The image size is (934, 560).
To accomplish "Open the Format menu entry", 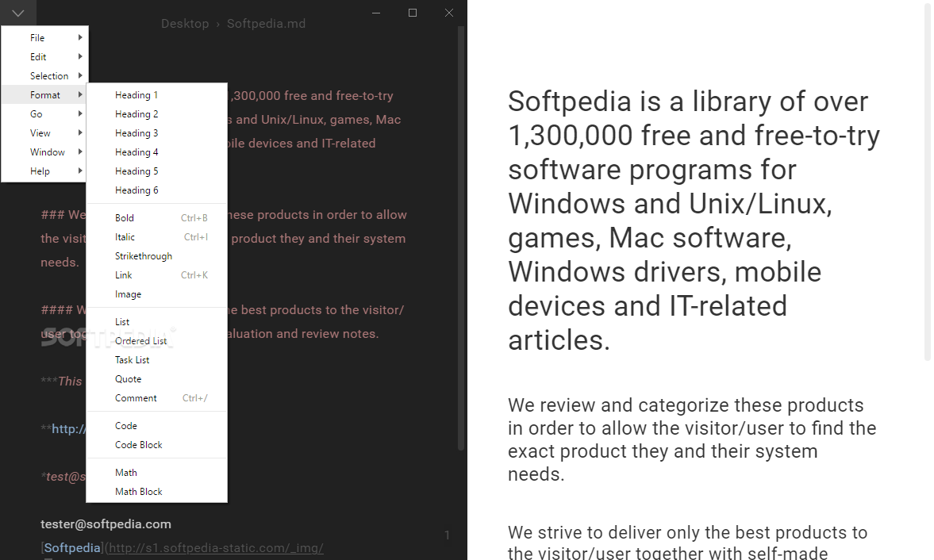I will coord(44,94).
